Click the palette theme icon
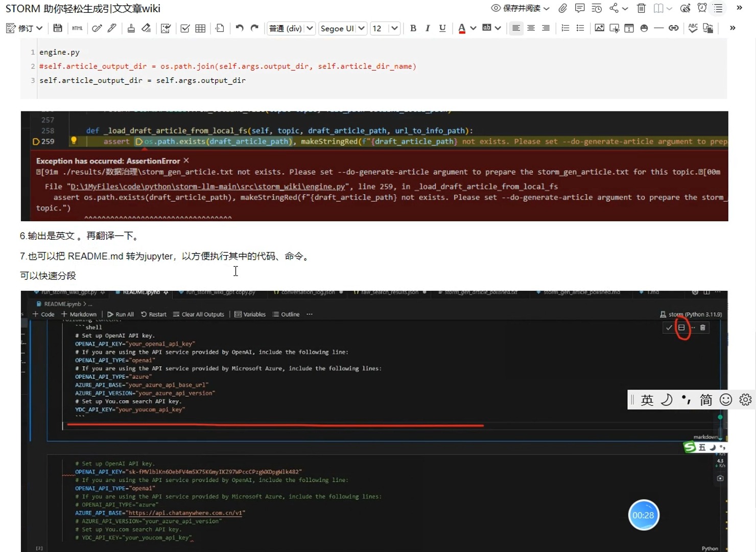The width and height of the screenshot is (756, 552). pos(686,8)
